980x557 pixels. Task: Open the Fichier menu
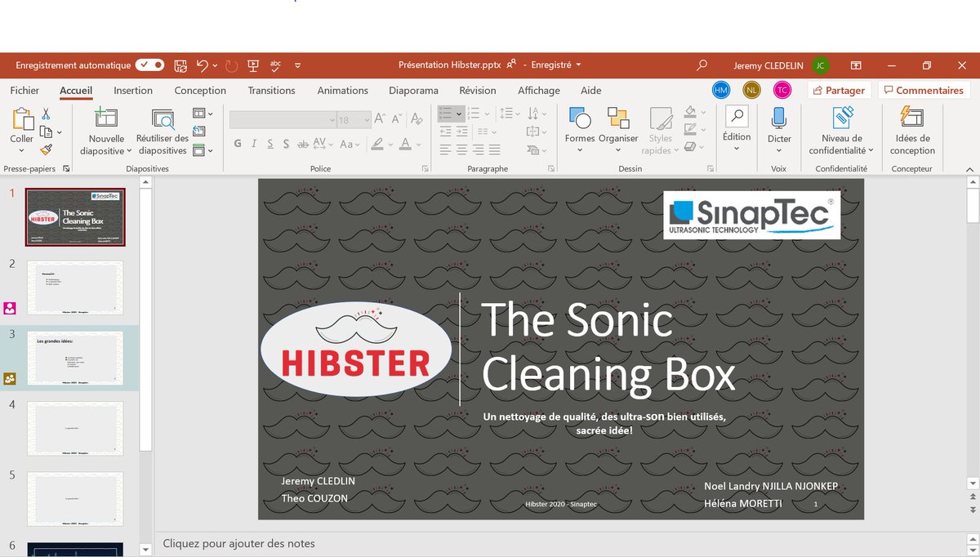click(x=24, y=91)
